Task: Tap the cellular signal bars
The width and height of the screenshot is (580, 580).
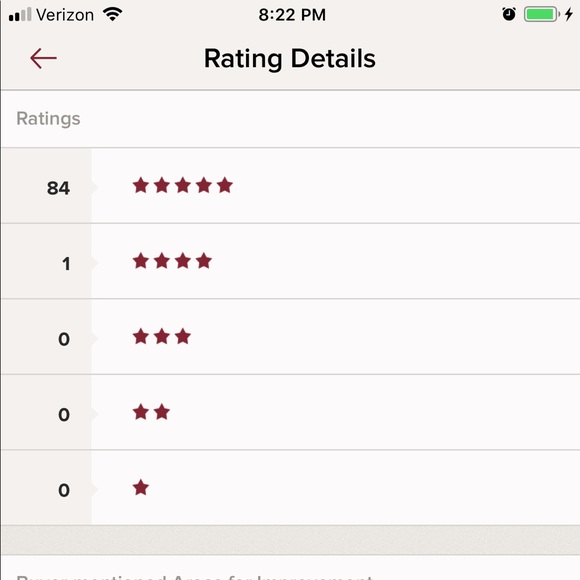Action: click(x=20, y=15)
